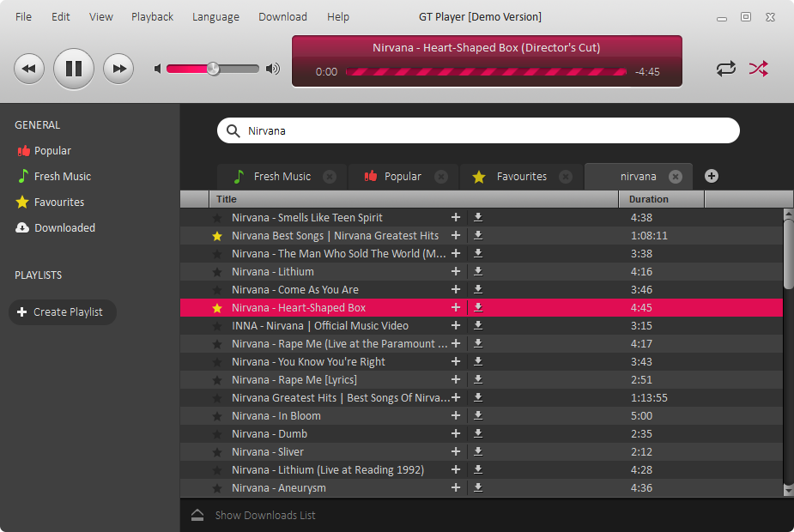Click the magnifier search icon
This screenshot has width=794, height=532.
233,131
